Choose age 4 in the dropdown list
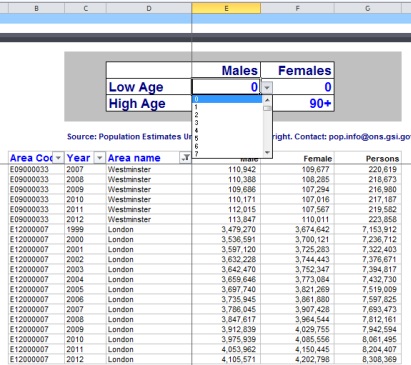Screen dimensions: 411x365 [x=227, y=130]
